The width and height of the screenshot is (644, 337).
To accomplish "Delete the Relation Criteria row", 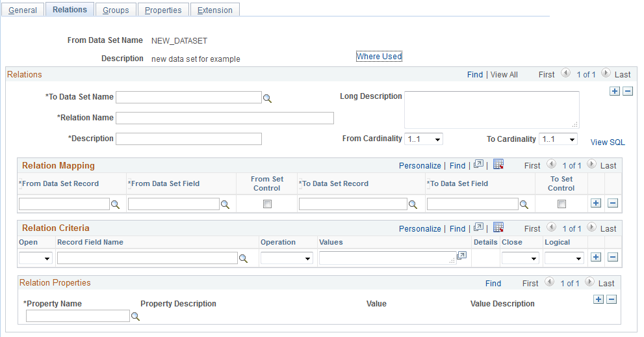I will click(613, 257).
